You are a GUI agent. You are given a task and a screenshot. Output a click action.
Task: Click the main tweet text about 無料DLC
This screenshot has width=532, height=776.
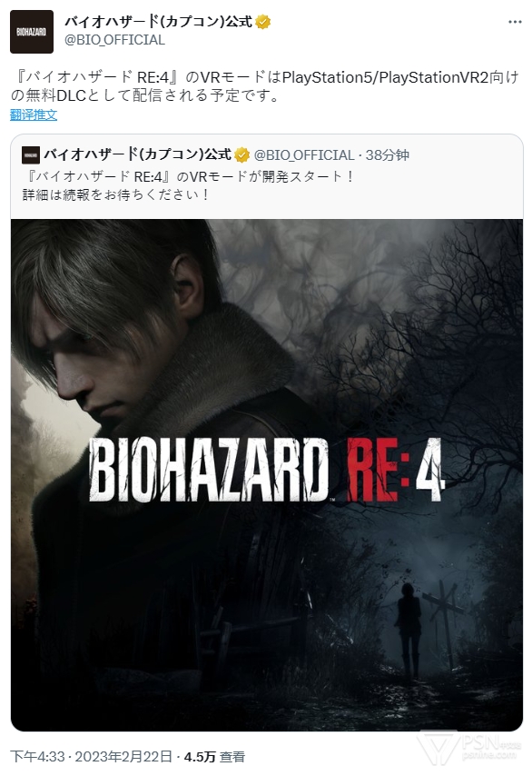coord(264,86)
